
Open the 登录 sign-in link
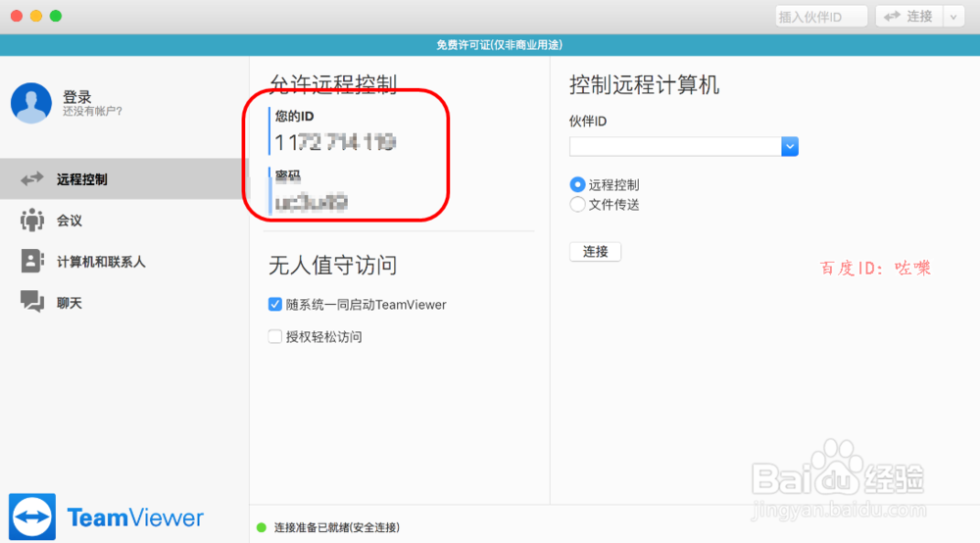click(76, 97)
